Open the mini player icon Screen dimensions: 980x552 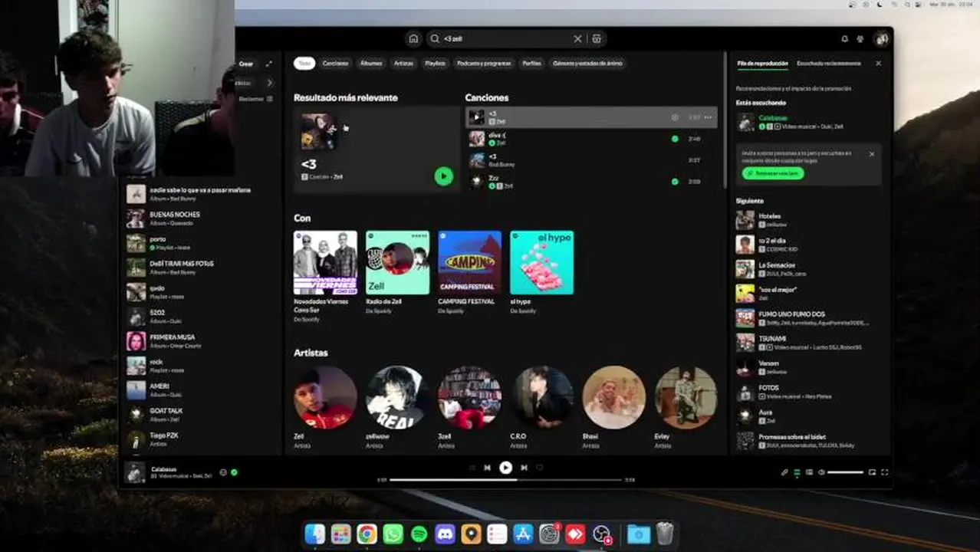point(872,472)
